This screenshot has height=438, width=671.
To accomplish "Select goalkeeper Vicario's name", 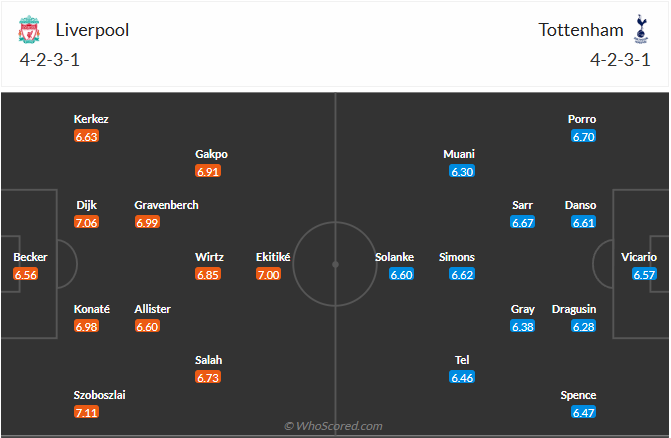I will 639,257.
